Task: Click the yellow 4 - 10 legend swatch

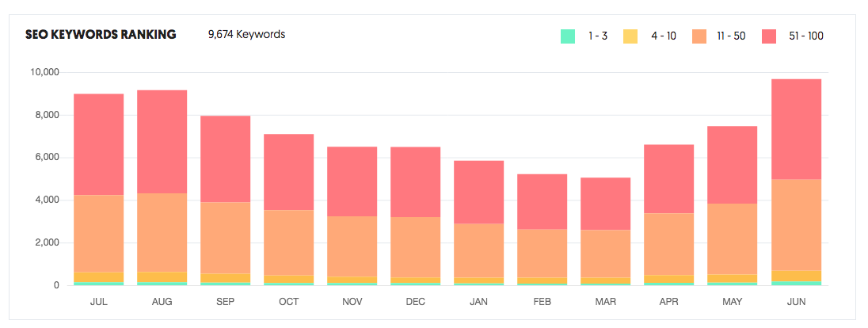Action: click(x=630, y=36)
